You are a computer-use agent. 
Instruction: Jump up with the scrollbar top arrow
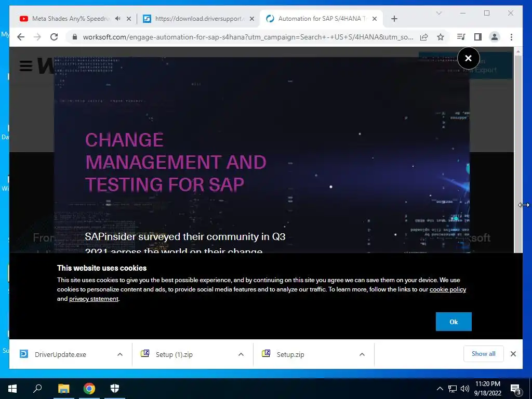[518, 51]
